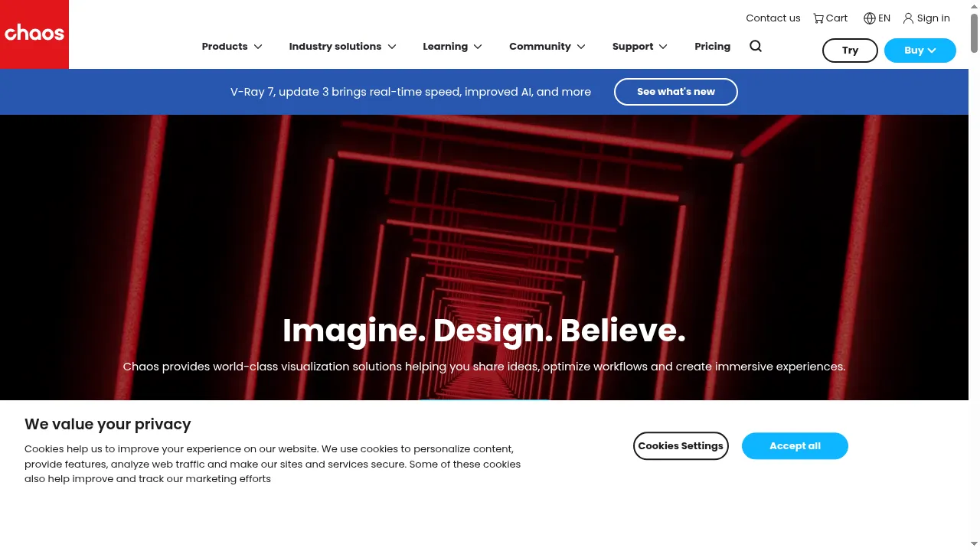Screen dimensions: 980x551
Task: Click the shopping cart icon
Action: (818, 18)
